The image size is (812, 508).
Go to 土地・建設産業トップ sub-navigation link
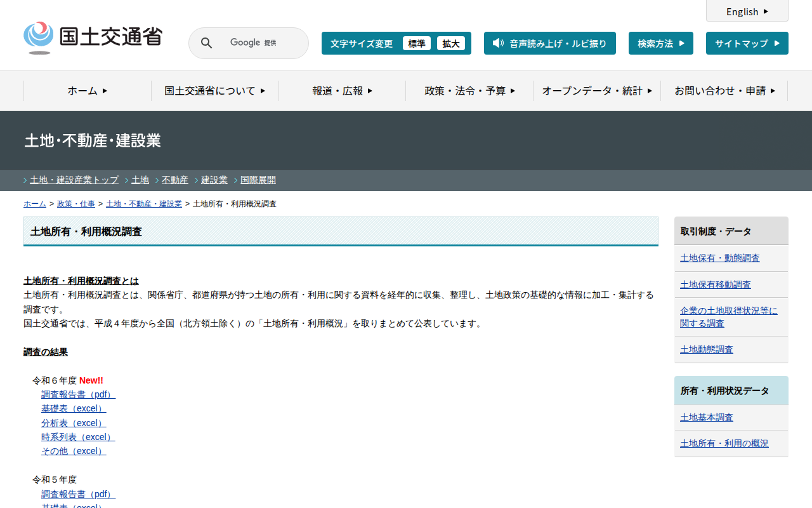pos(74,180)
